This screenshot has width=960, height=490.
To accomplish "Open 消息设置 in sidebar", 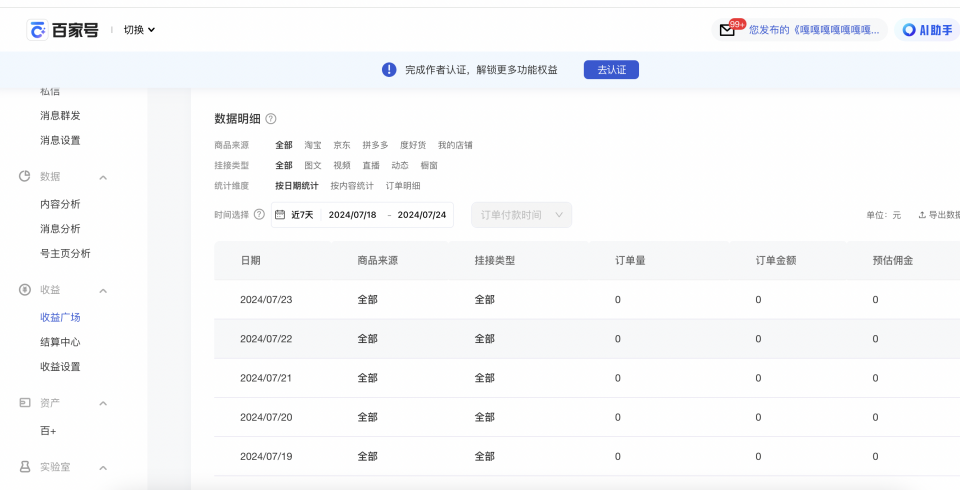I will pyautogui.click(x=60, y=140).
